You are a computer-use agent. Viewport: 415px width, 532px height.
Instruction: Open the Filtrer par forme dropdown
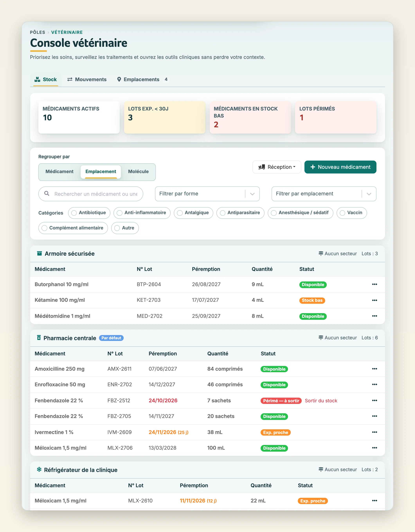click(207, 194)
